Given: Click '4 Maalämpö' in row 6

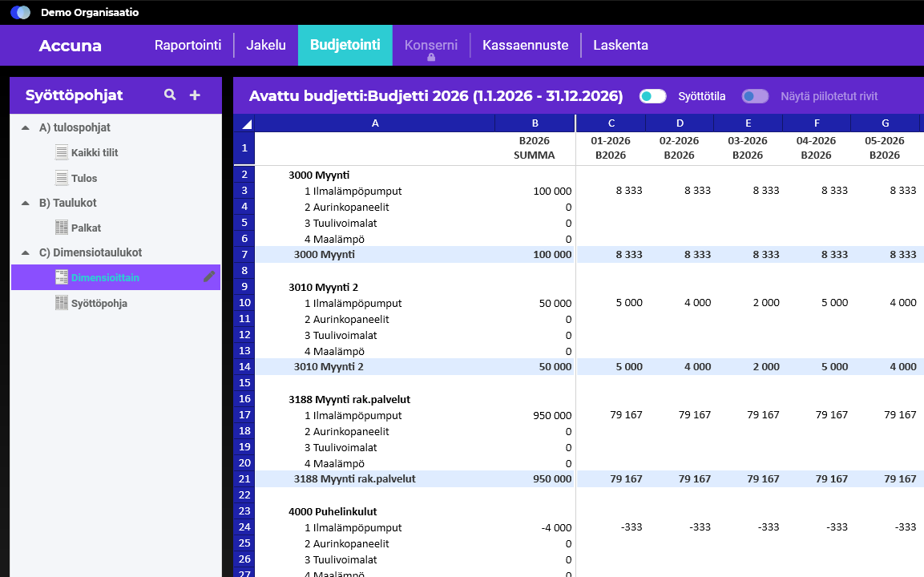Looking at the screenshot, I should (x=334, y=239).
